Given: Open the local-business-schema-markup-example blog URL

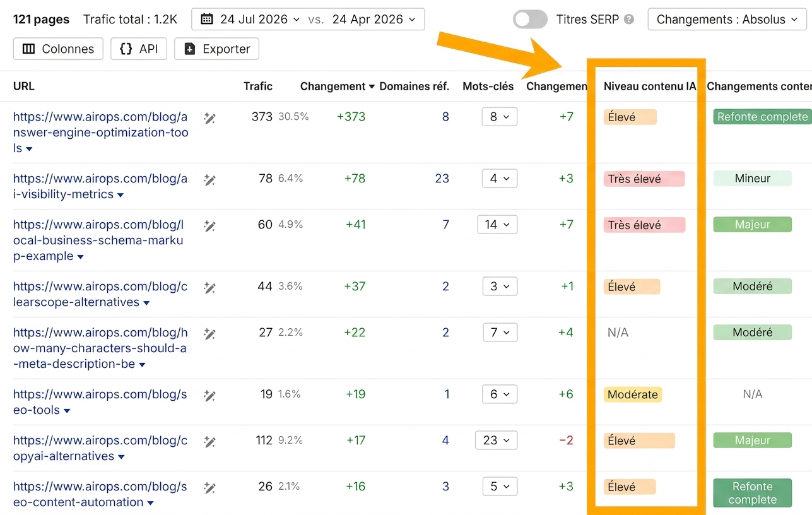Looking at the screenshot, I should pos(98,240).
